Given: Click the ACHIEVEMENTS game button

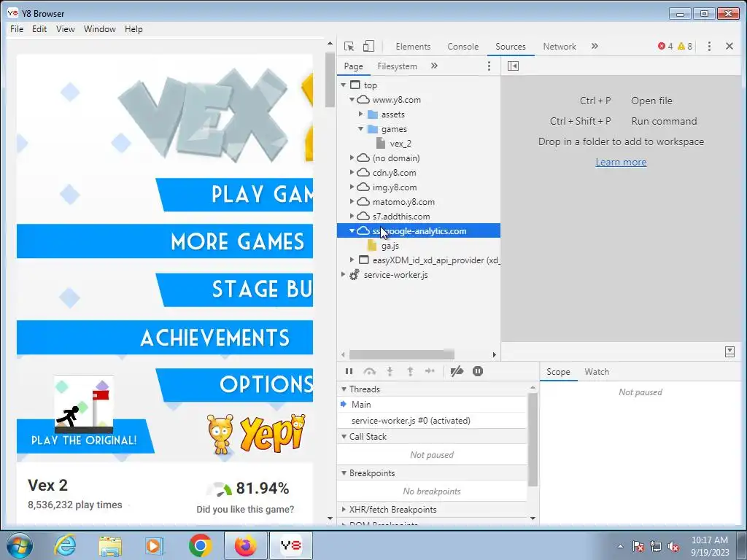Looking at the screenshot, I should (165, 338).
